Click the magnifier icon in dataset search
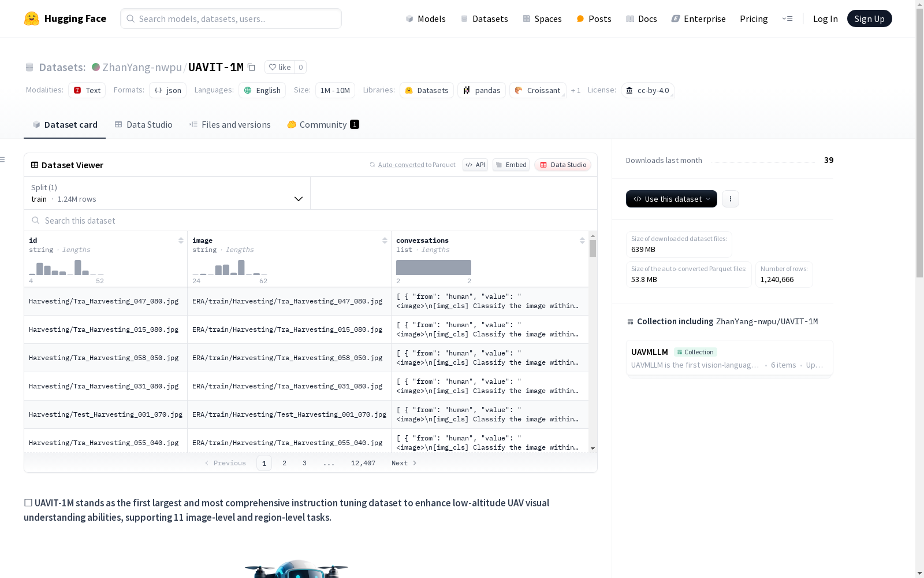Viewport: 924px width, 578px height. click(36, 220)
